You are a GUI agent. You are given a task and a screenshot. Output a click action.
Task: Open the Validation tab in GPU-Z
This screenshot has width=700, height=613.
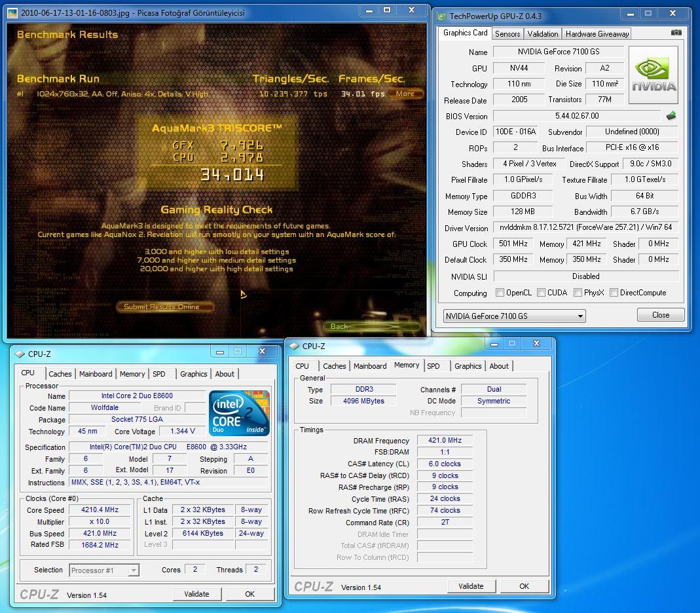[x=542, y=34]
